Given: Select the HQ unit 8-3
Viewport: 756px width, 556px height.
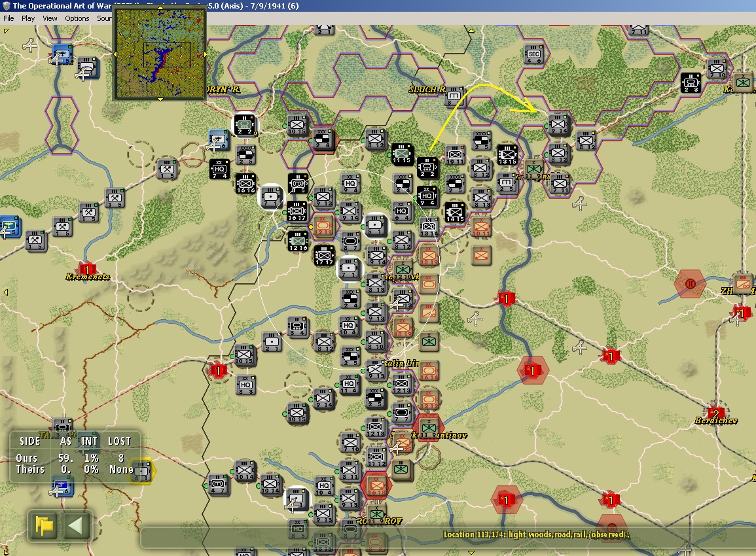Looking at the screenshot, I should 245,385.
